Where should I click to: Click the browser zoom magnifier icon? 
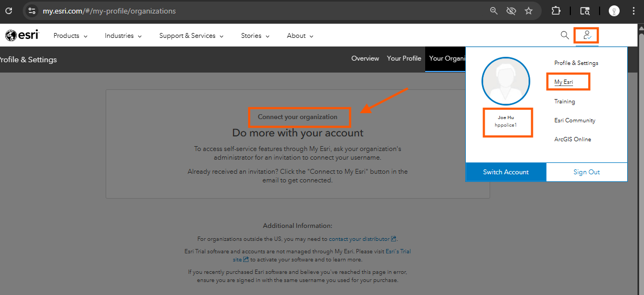pyautogui.click(x=494, y=11)
